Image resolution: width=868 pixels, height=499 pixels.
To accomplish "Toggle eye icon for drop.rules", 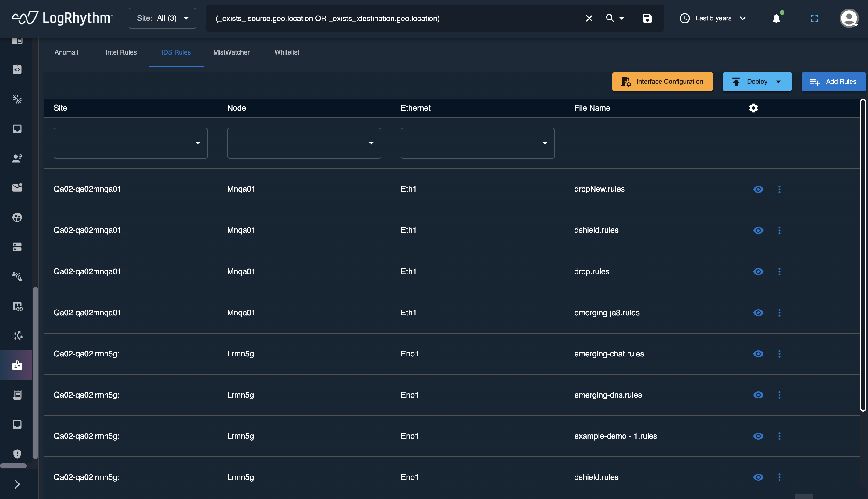I will [758, 271].
